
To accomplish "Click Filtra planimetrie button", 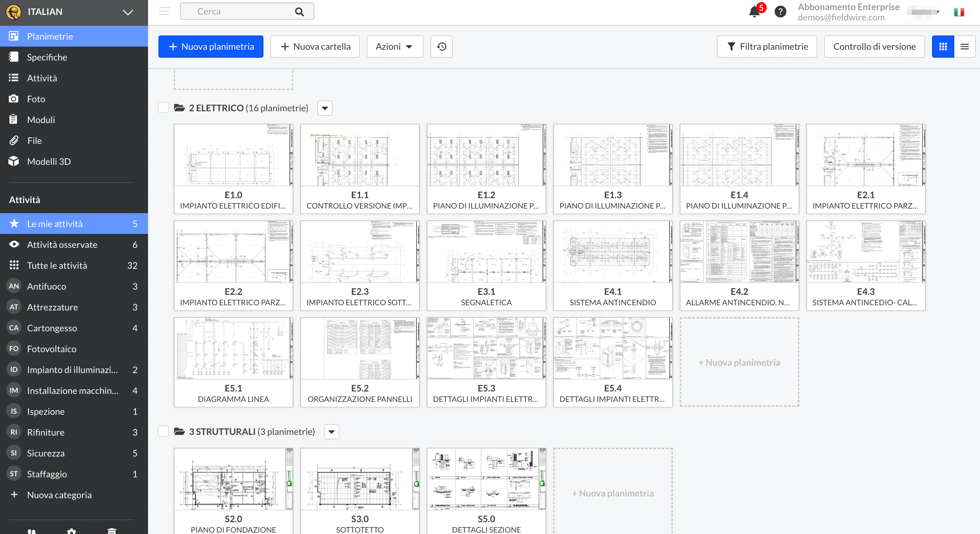I will pos(767,47).
